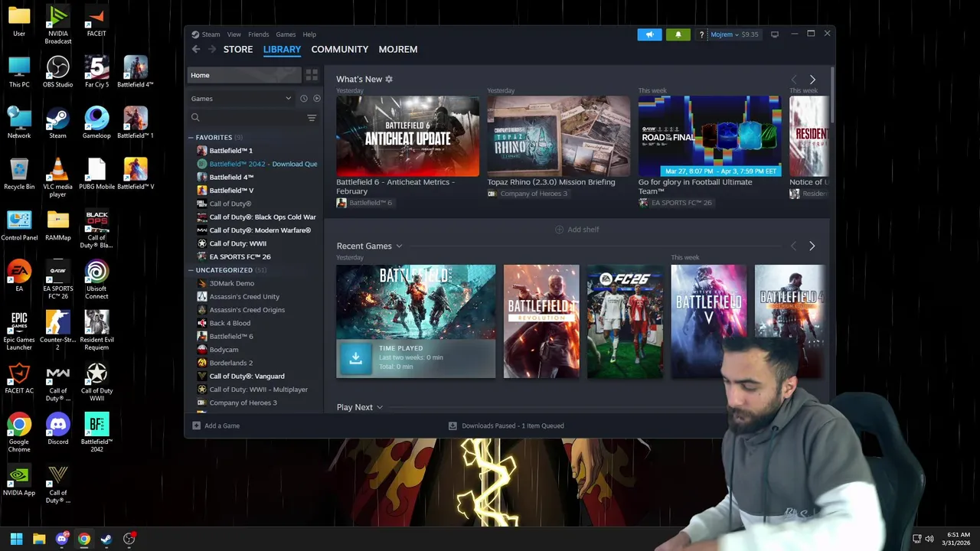
Task: Click the library Home button
Action: coord(244,75)
